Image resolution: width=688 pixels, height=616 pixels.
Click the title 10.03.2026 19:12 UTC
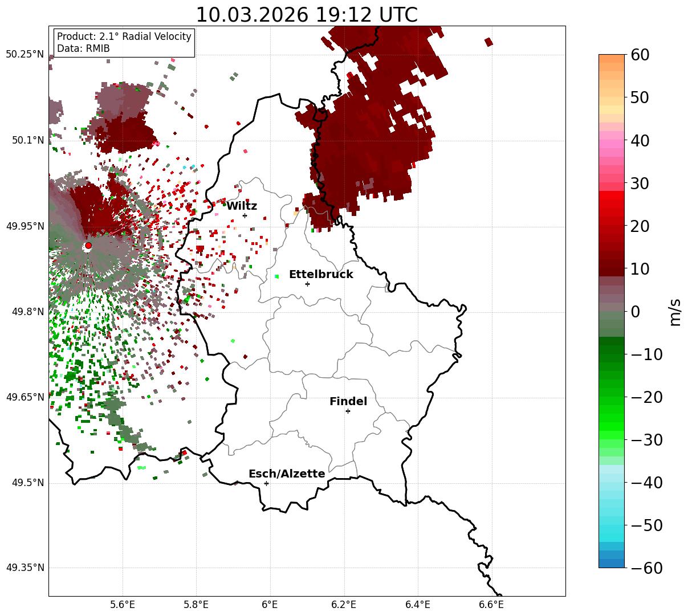pyautogui.click(x=307, y=15)
